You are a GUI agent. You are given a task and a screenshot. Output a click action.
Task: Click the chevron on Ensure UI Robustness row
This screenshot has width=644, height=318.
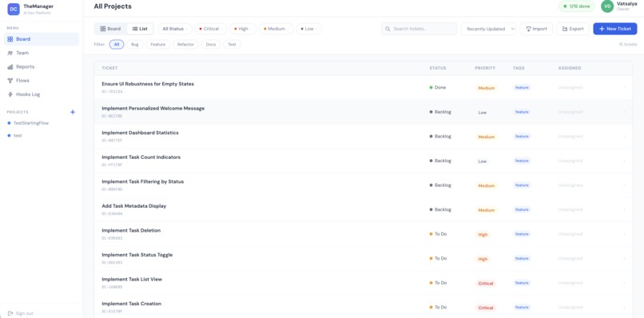[x=624, y=88]
